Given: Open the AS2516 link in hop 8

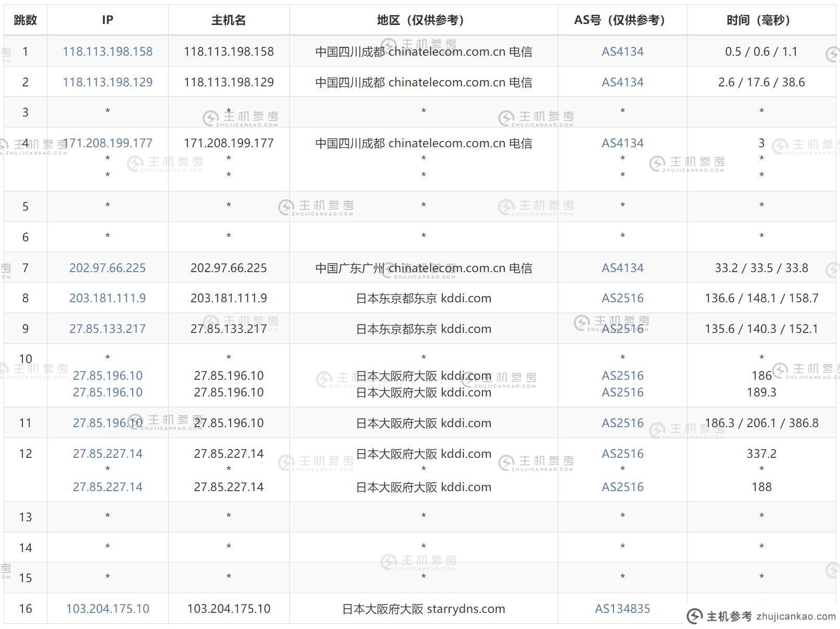Looking at the screenshot, I should pos(622,298).
